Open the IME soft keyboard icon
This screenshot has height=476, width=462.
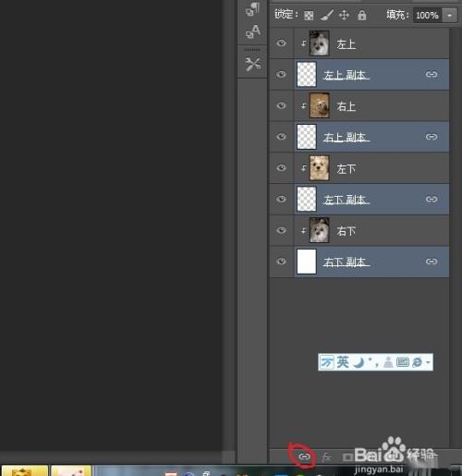click(x=402, y=362)
